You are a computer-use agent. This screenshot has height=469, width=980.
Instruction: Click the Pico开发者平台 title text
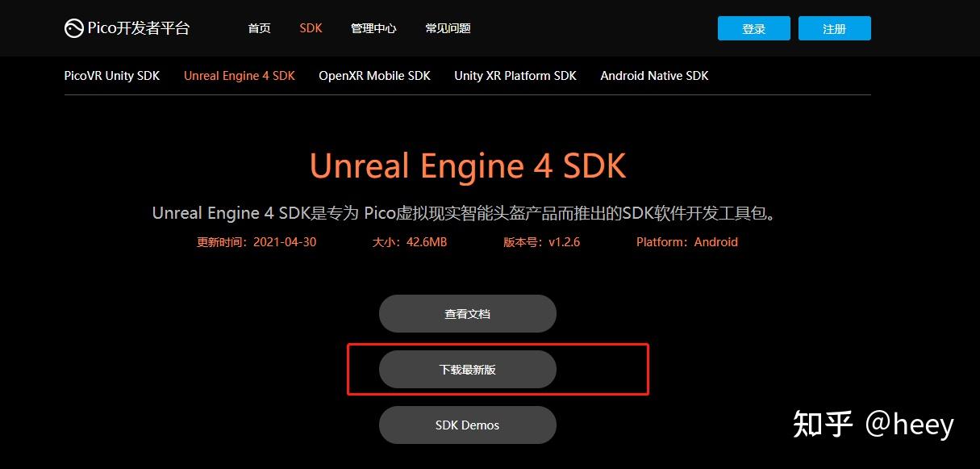pyautogui.click(x=139, y=28)
